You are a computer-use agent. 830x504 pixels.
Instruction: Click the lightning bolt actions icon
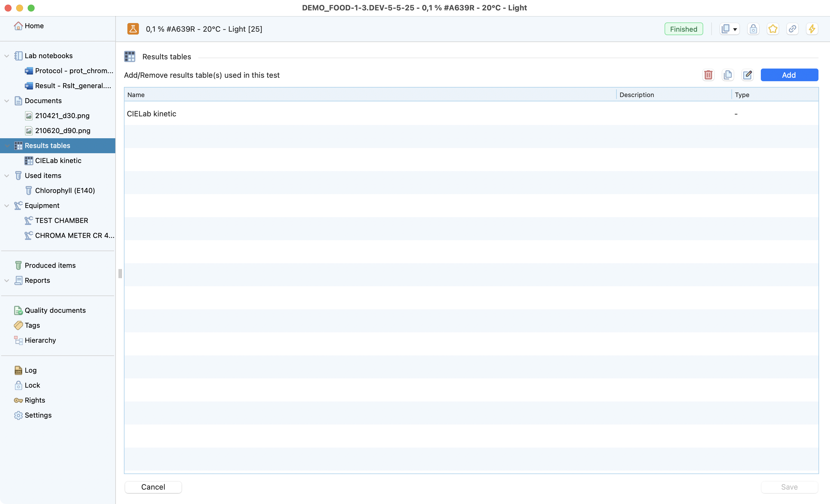[812, 29]
